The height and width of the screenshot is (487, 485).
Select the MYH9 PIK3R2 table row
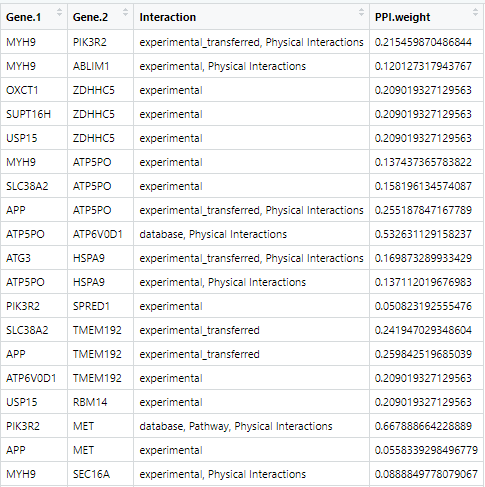(242, 42)
